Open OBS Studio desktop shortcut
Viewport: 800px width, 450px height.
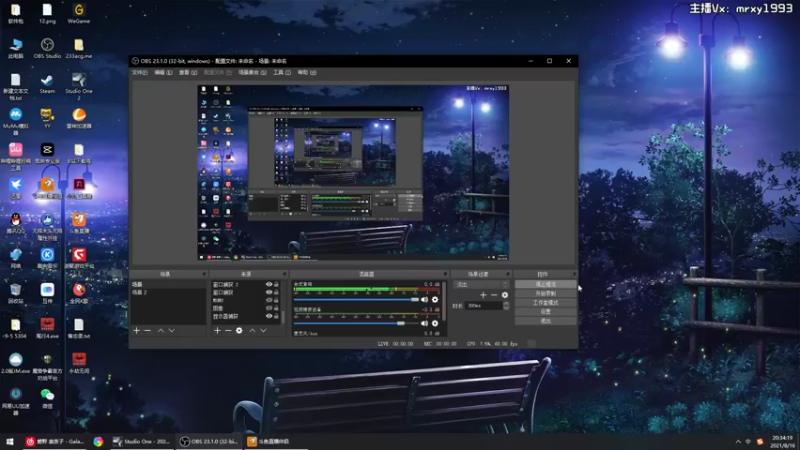[x=47, y=48]
